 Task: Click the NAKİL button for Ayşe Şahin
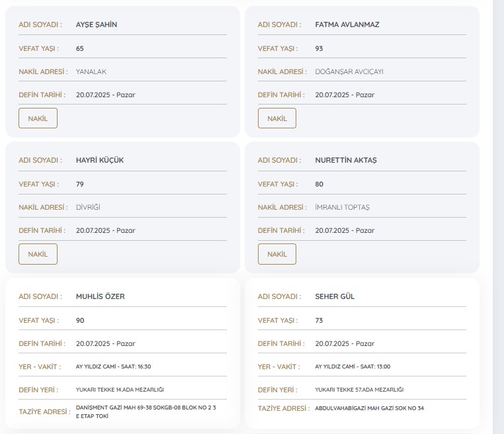[38, 118]
